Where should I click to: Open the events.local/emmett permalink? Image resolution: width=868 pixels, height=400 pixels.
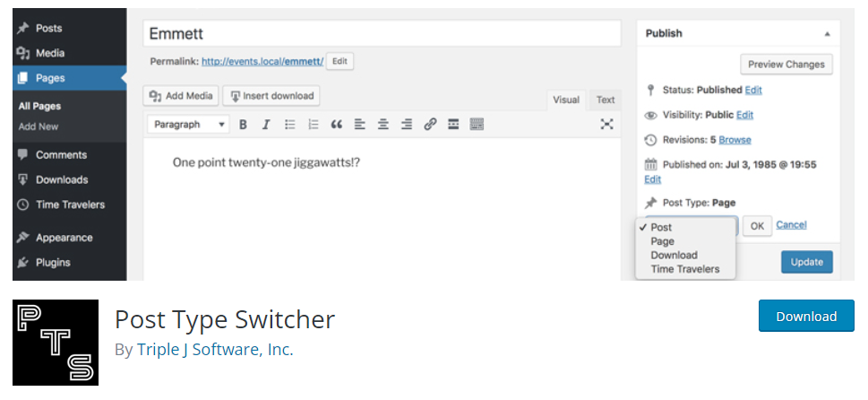point(262,62)
